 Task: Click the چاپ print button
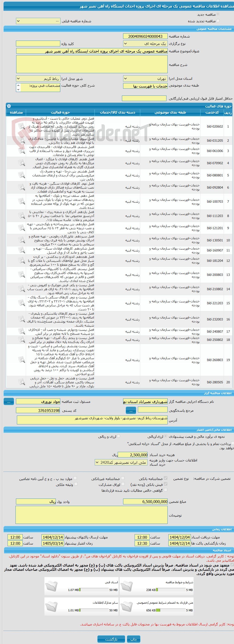(134, 639)
